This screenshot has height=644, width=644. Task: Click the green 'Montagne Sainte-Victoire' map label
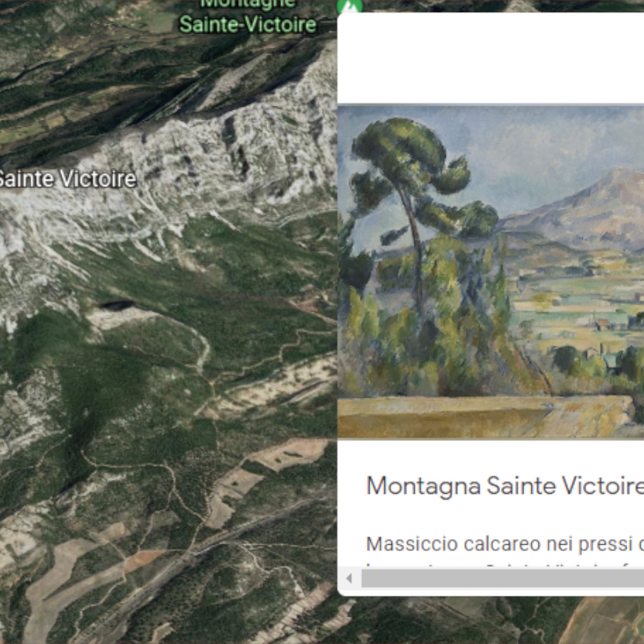(x=248, y=16)
